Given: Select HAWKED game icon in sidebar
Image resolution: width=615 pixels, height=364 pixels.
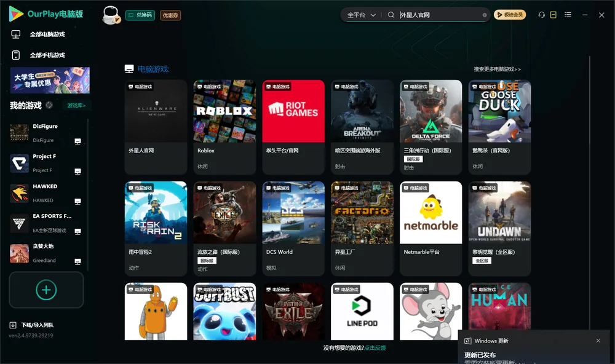Looking at the screenshot, I should click(x=19, y=193).
